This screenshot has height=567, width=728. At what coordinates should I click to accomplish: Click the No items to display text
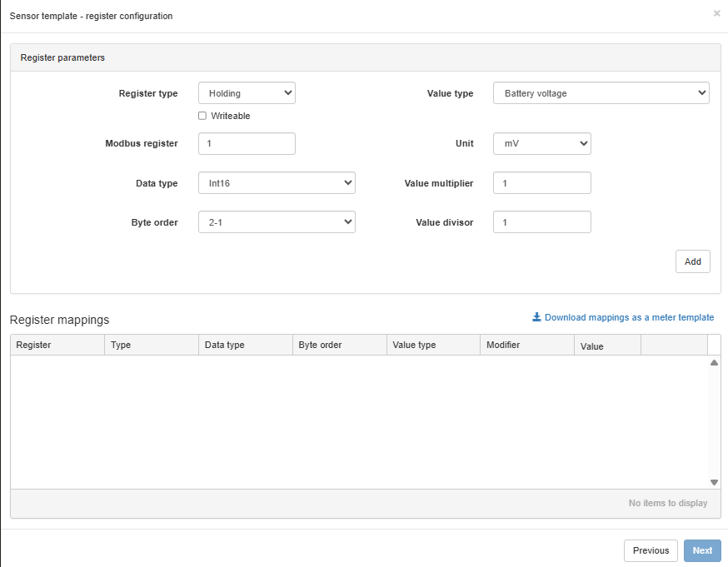pyautogui.click(x=668, y=503)
